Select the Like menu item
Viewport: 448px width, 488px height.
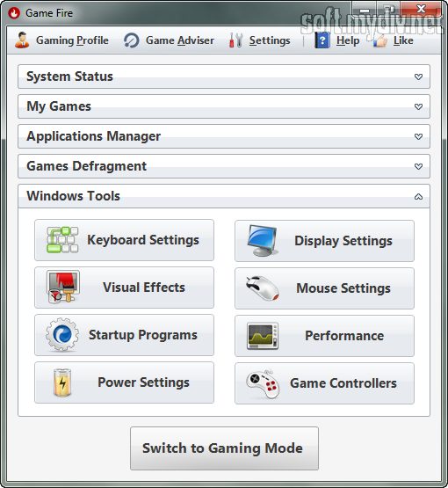403,40
